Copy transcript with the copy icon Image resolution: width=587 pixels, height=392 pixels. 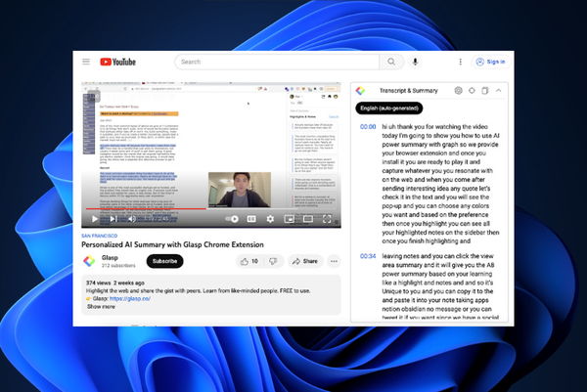(x=485, y=91)
